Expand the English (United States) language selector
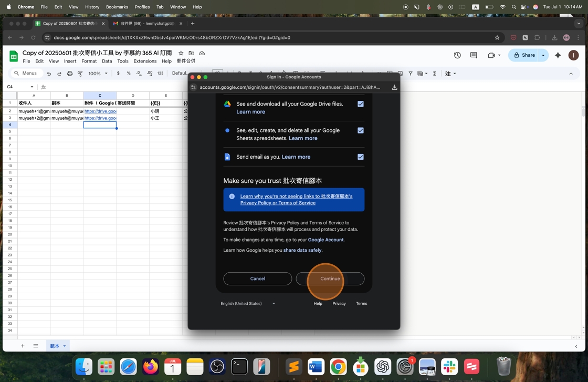The width and height of the screenshot is (588, 382). pyautogui.click(x=248, y=304)
